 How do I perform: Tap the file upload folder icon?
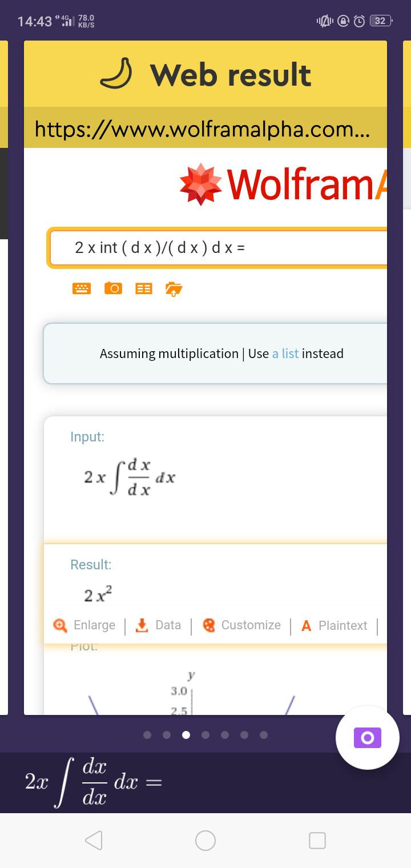pyautogui.click(x=174, y=289)
